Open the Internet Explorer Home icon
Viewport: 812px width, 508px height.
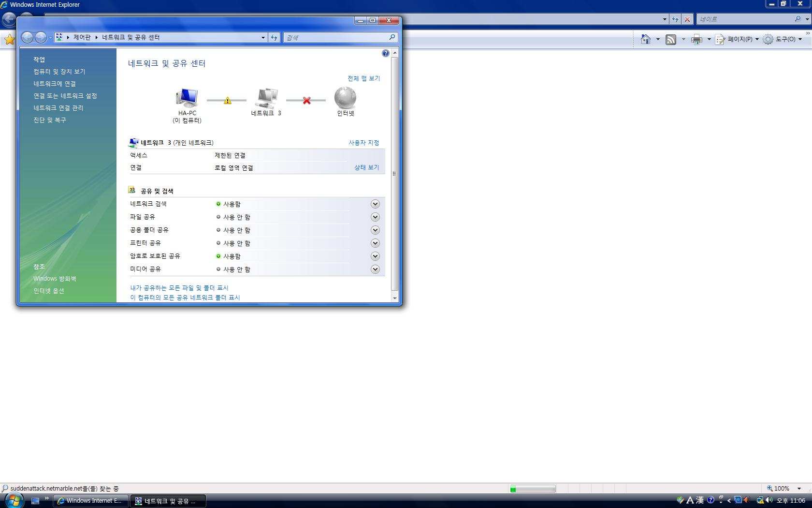click(x=646, y=39)
